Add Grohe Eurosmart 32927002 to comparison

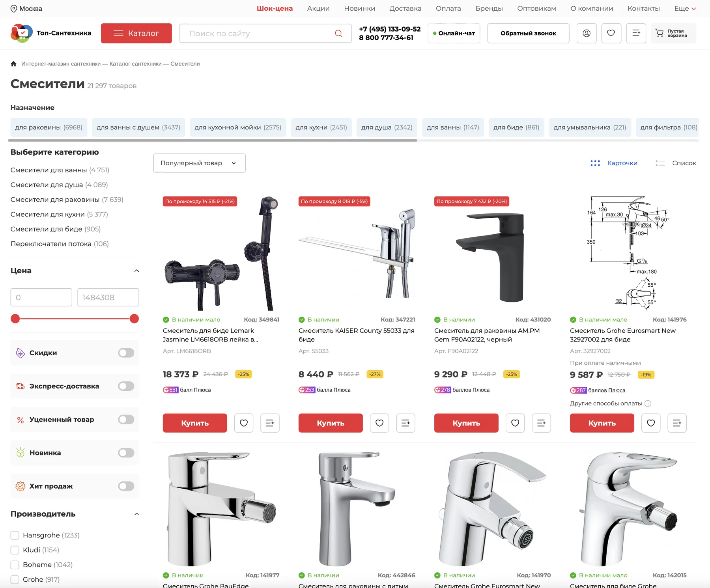pyautogui.click(x=677, y=423)
